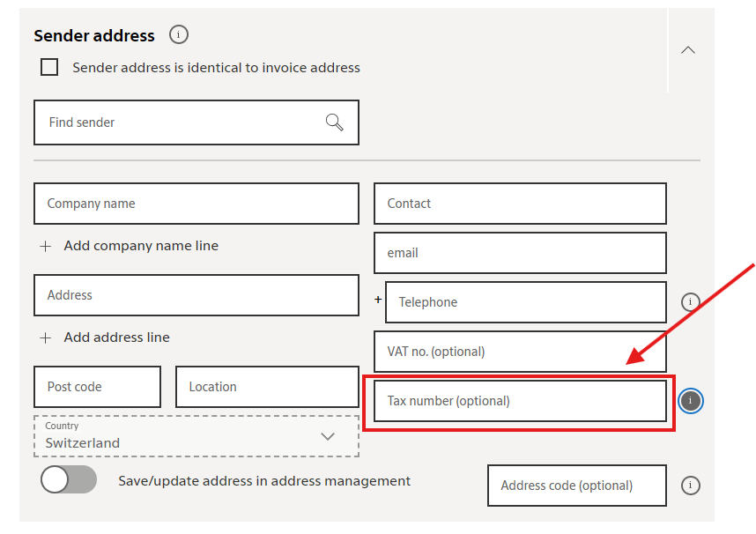Click into the Tax number (optional) field

tap(520, 401)
